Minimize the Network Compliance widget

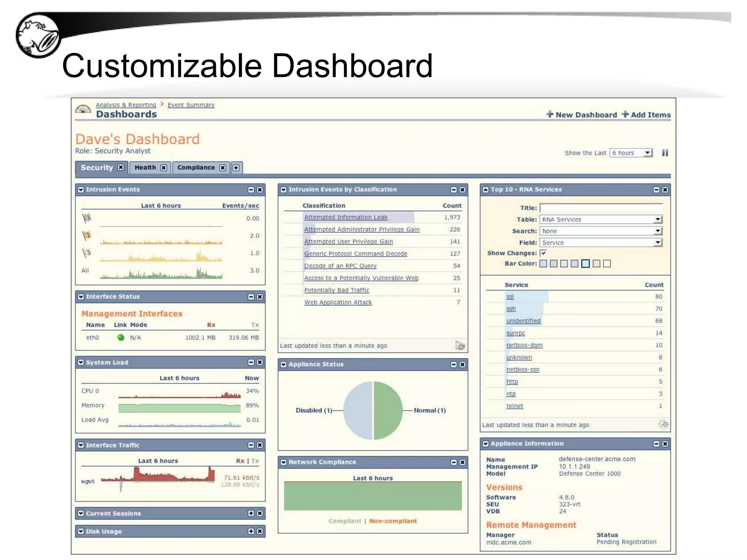point(454,462)
